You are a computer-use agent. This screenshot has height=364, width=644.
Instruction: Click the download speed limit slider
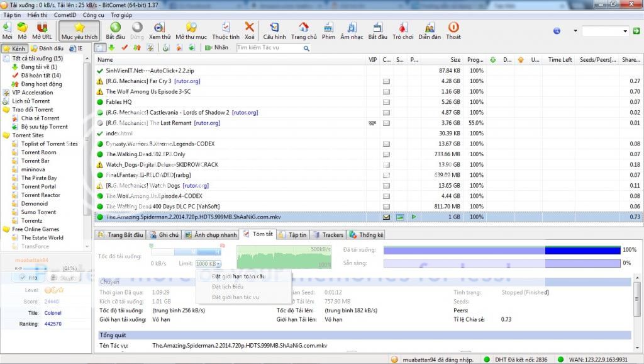pyautogui.click(x=186, y=251)
